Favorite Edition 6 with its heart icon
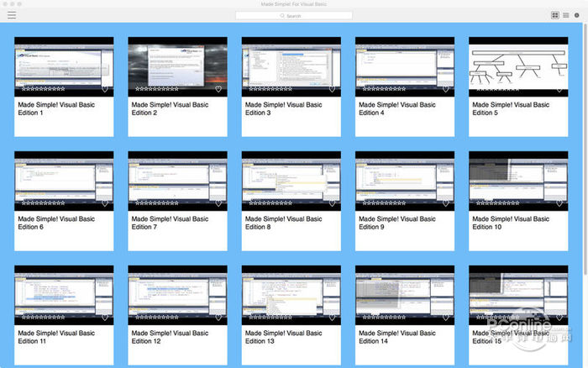The width and height of the screenshot is (588, 368). [105, 203]
